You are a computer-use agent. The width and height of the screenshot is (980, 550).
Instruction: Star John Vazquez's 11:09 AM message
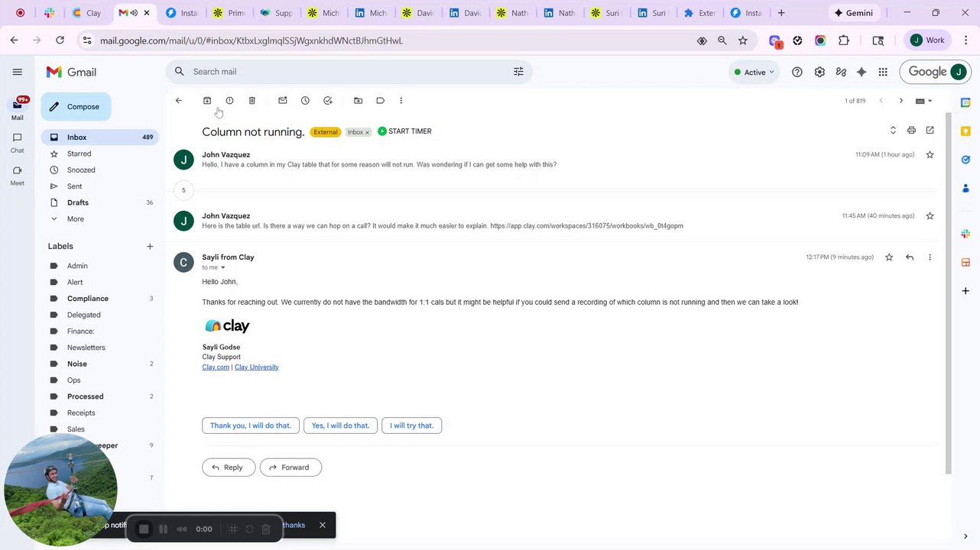coord(930,154)
